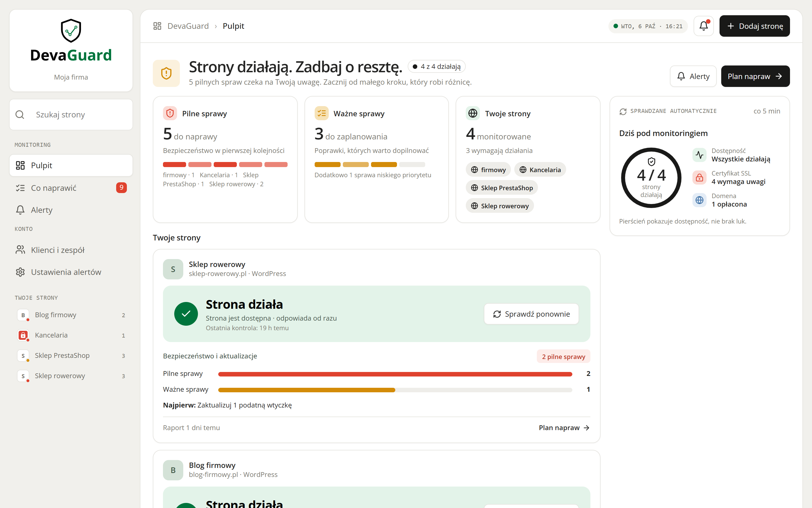The height and width of the screenshot is (508, 812).
Task: Click the Domena globe icon
Action: (x=699, y=200)
